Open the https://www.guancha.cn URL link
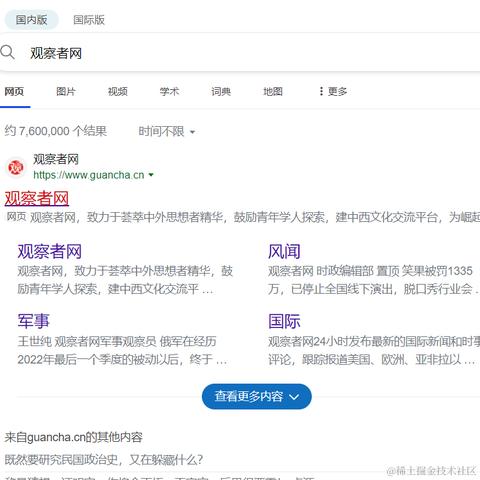 (x=89, y=175)
